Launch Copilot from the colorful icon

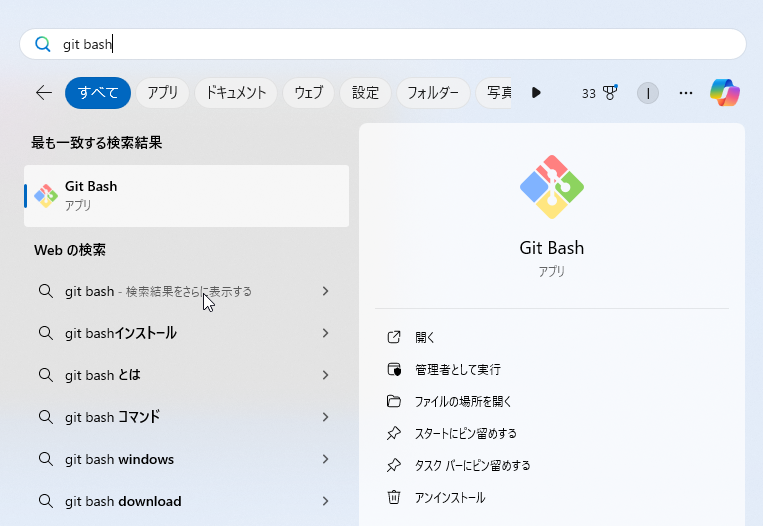725,92
